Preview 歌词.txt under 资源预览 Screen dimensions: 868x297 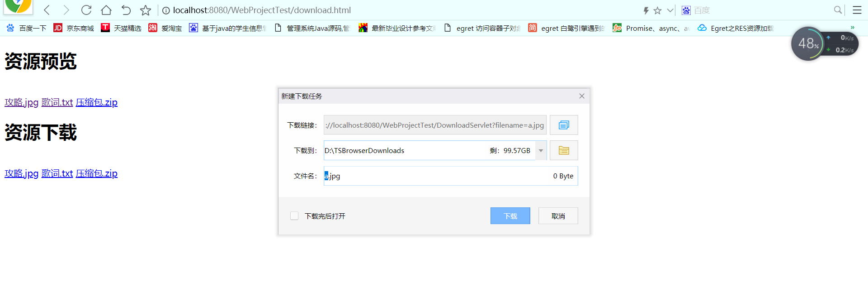57,102
